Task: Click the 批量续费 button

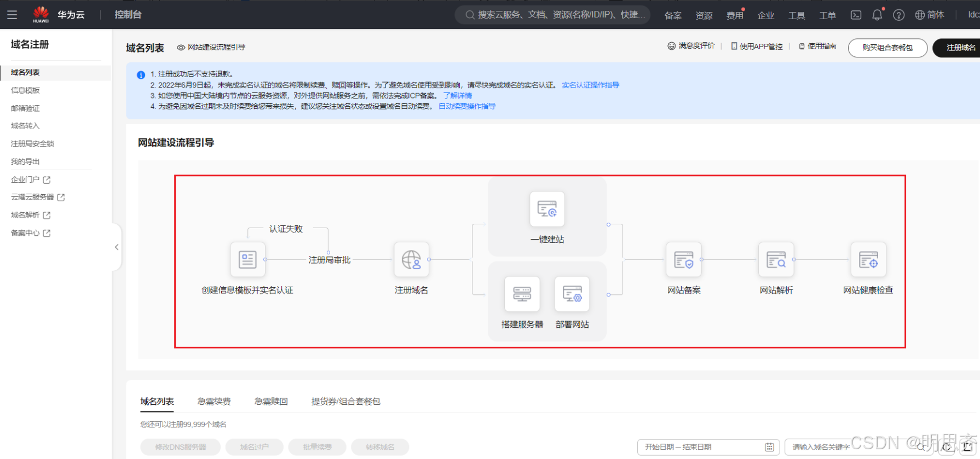Action: pos(318,447)
